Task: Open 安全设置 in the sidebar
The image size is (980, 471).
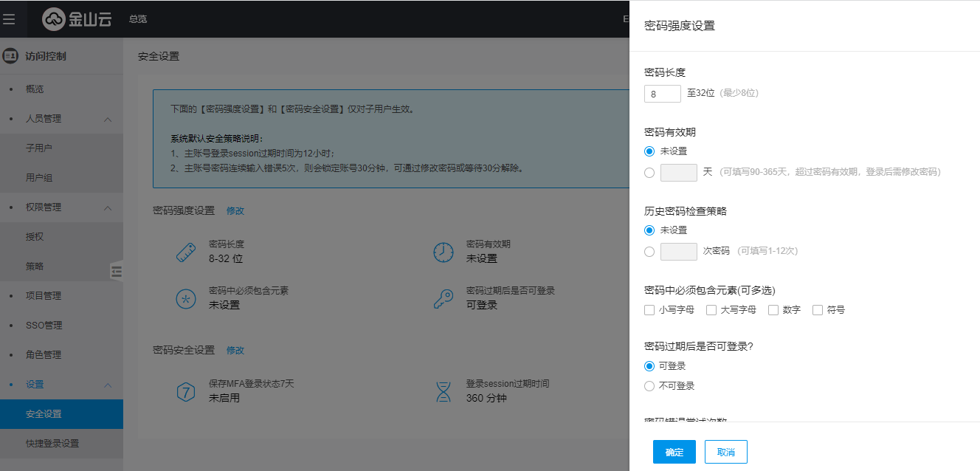Action: [x=61, y=414]
